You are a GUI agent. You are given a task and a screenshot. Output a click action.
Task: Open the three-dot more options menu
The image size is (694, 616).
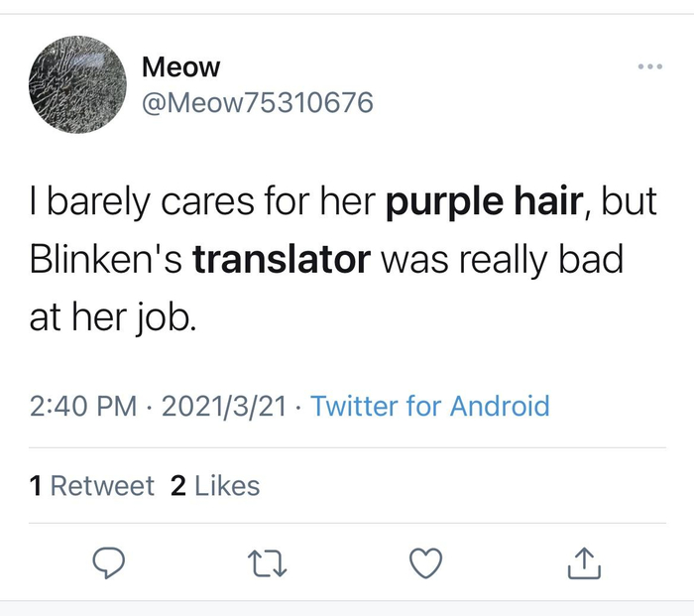click(x=649, y=66)
